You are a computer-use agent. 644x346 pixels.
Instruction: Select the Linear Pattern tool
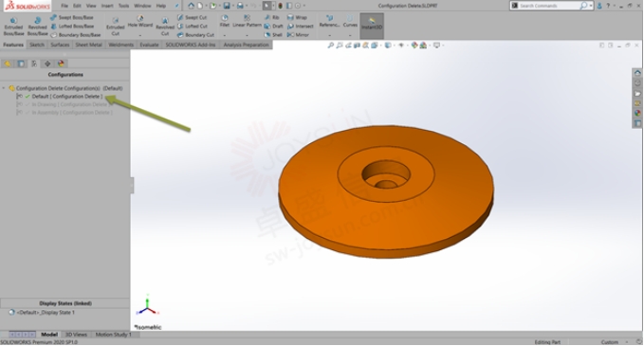247,22
